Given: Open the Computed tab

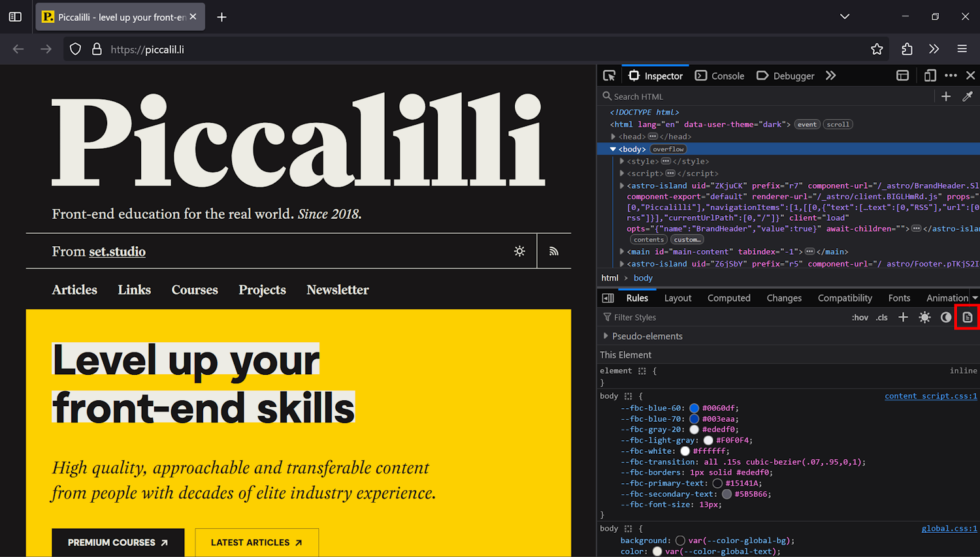Looking at the screenshot, I should [728, 298].
